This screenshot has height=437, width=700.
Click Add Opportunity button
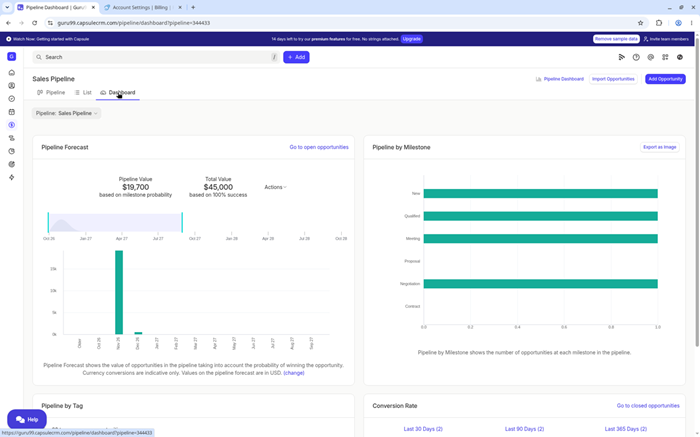(665, 79)
